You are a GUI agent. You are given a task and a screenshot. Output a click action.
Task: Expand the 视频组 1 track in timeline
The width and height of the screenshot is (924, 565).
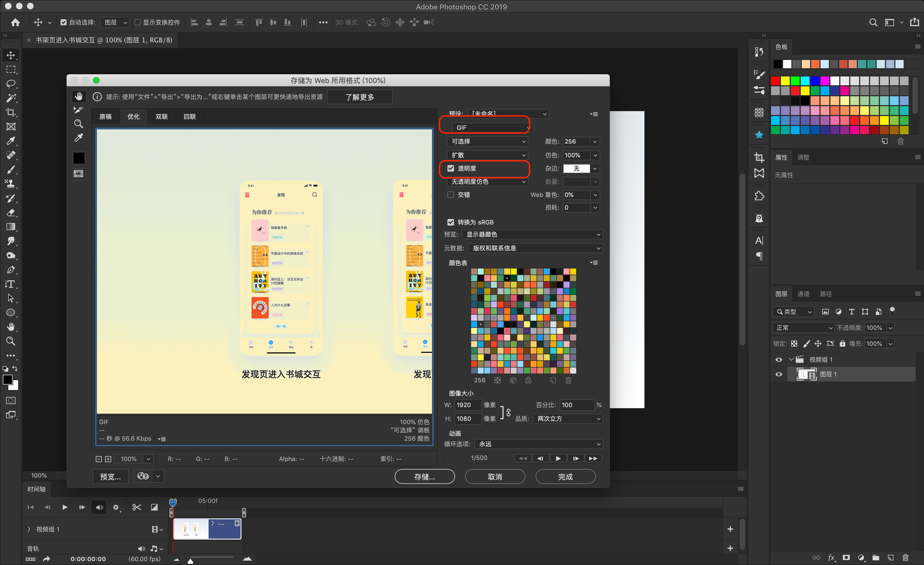29,529
